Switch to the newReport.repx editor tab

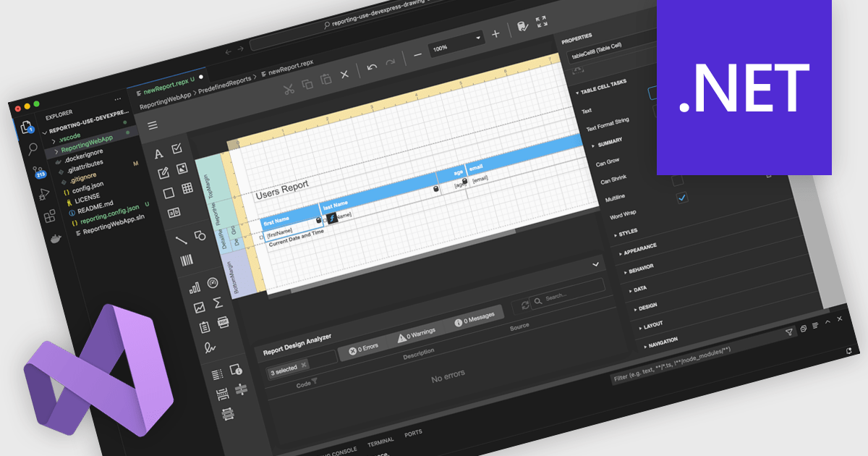click(x=166, y=90)
